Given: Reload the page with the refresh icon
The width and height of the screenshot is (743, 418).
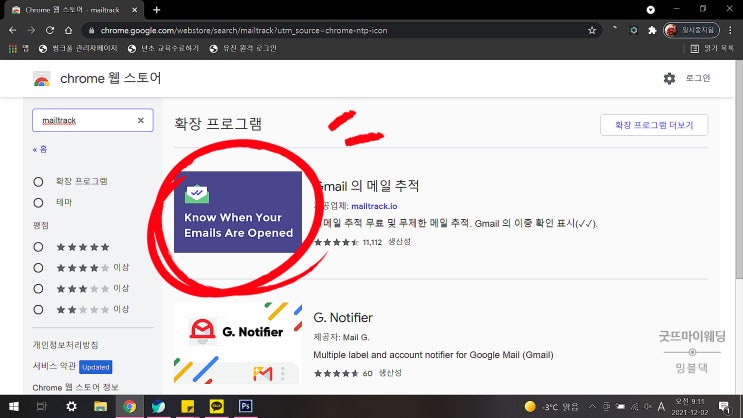Looking at the screenshot, I should pyautogui.click(x=50, y=30).
